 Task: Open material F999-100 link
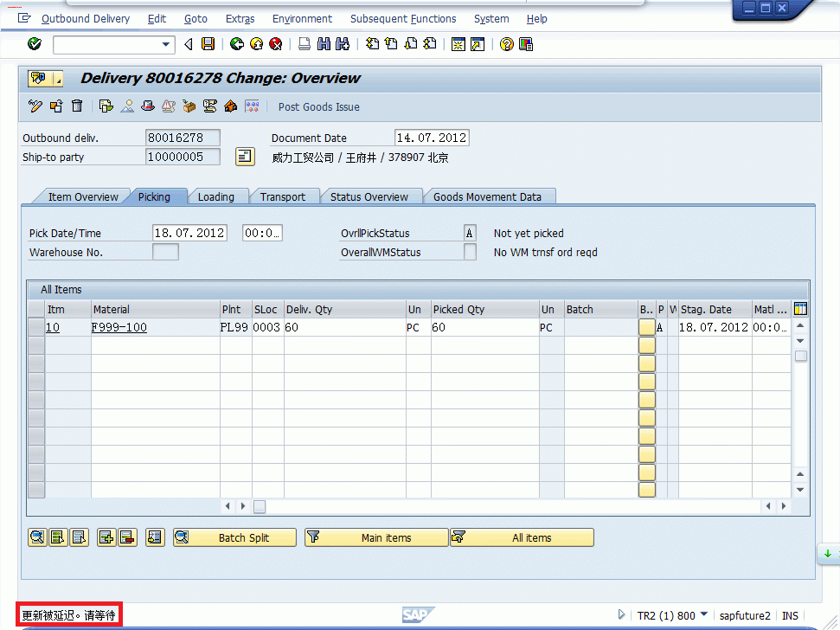click(x=119, y=327)
